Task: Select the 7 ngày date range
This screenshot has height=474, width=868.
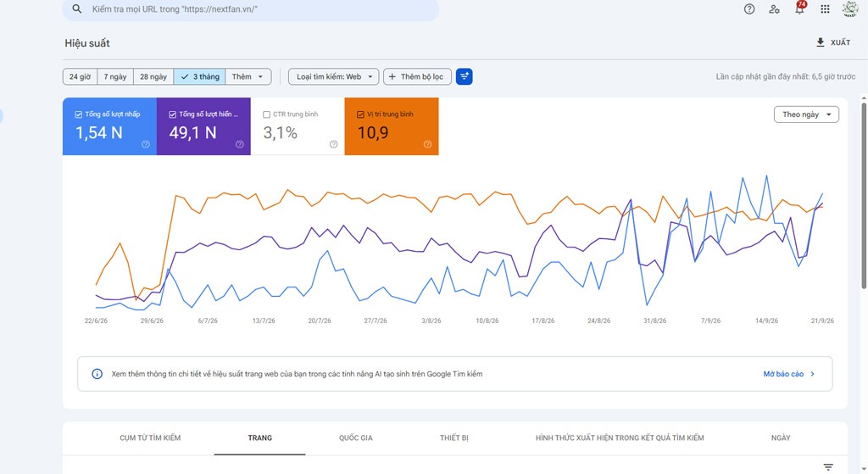Action: [x=115, y=76]
